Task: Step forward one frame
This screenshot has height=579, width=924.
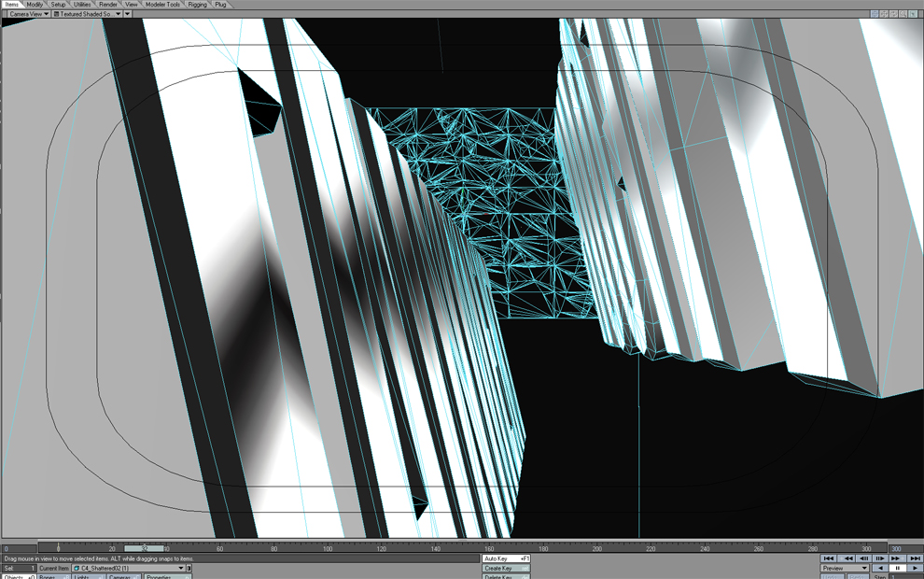Action: [880, 558]
